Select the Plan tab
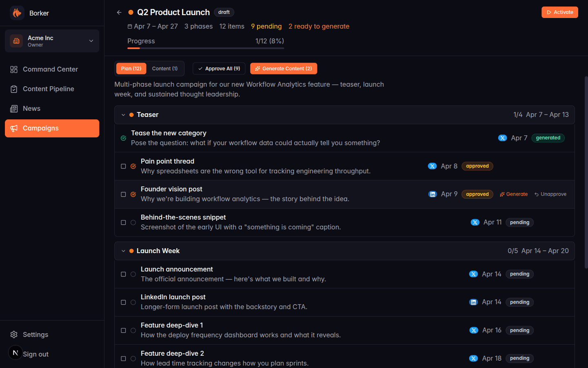 pyautogui.click(x=131, y=68)
